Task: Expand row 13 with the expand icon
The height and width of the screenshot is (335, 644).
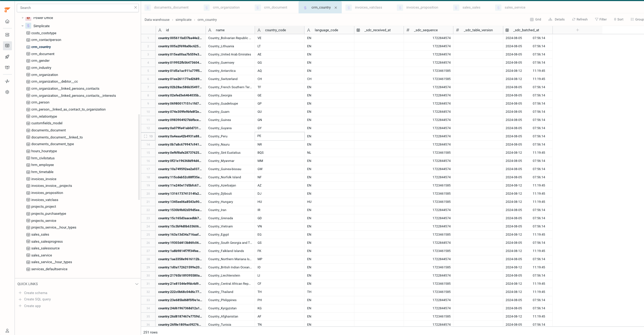Action: pyautogui.click(x=146, y=136)
